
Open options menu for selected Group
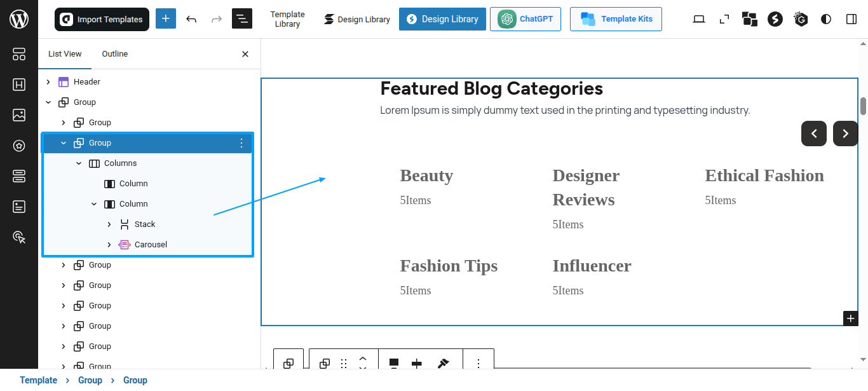[x=241, y=143]
